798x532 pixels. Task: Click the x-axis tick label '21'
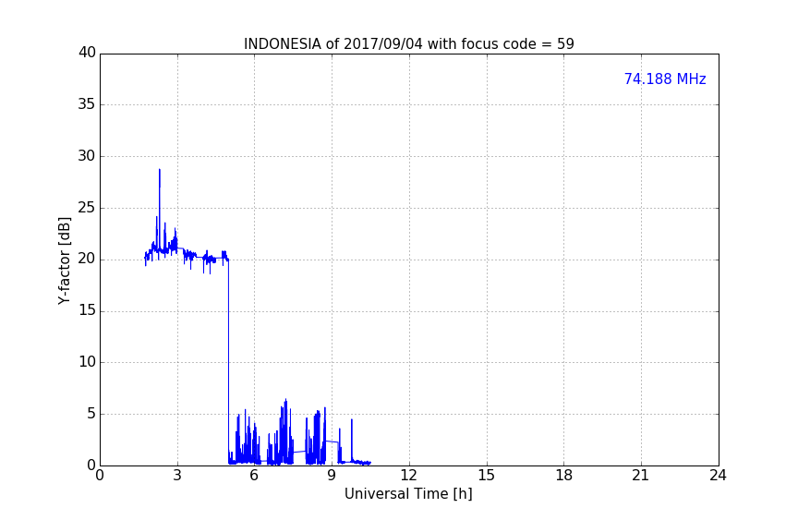click(641, 476)
